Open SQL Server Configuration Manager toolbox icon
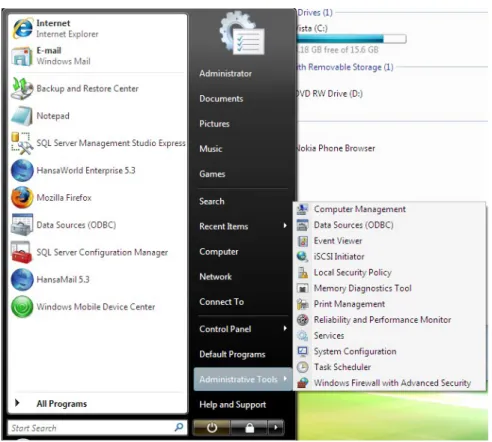This screenshot has height=442, width=492. [22, 252]
